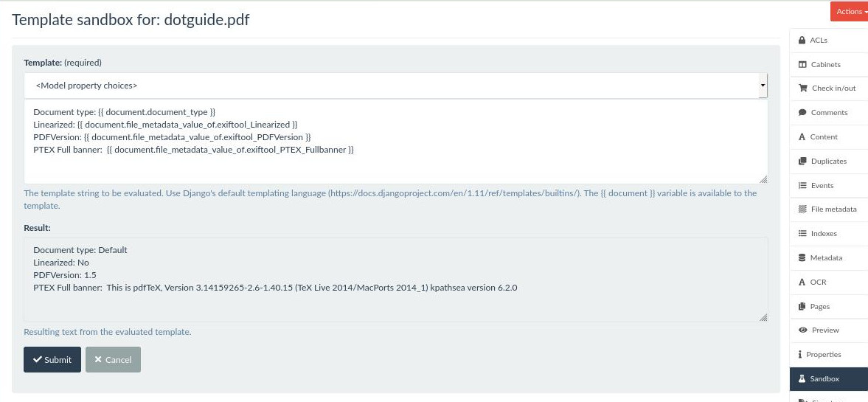Viewport: 868px width, 402px height.
Task: Click the Duplicates copy icon
Action: click(802, 161)
